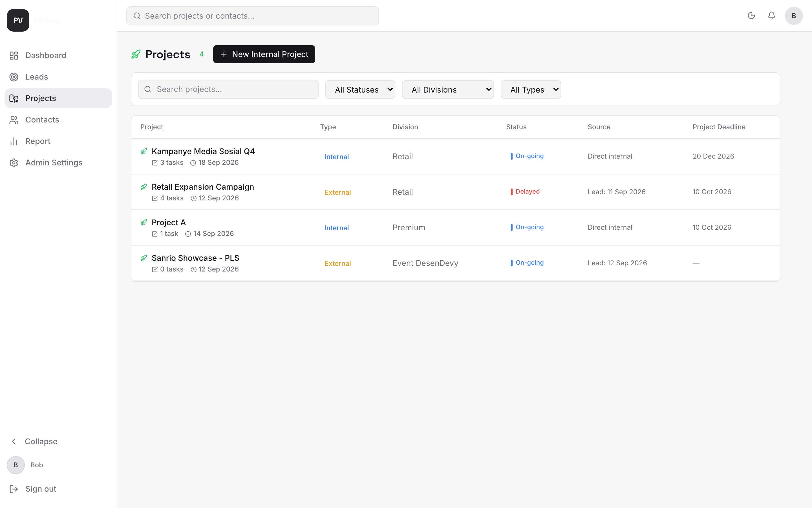This screenshot has height=508, width=812.
Task: Click the search icon in global search bar
Action: [137, 16]
